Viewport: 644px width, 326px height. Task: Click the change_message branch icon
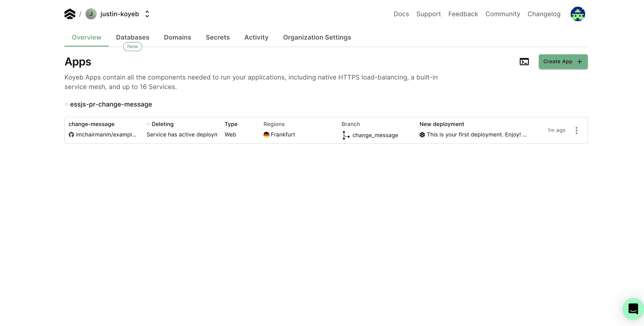pos(345,135)
